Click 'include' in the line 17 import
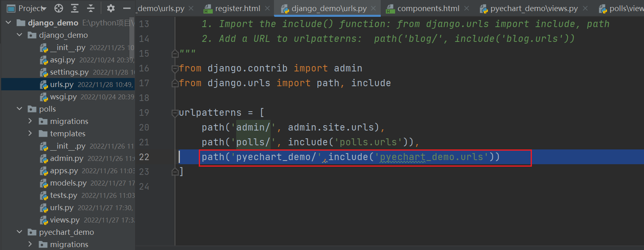Viewport: 644px width, 250px height. pos(371,83)
